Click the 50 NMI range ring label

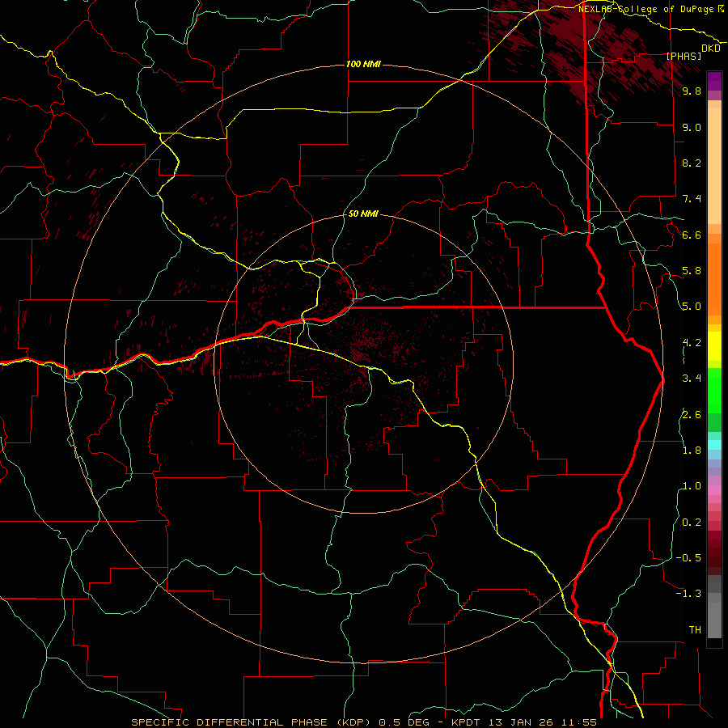pyautogui.click(x=363, y=214)
